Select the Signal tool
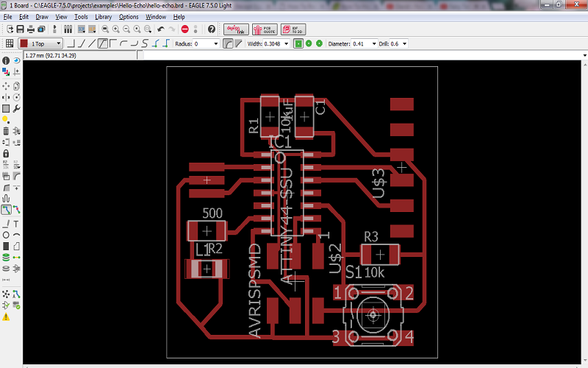Image resolution: width=588 pixels, height=368 pixels. pos(16,258)
